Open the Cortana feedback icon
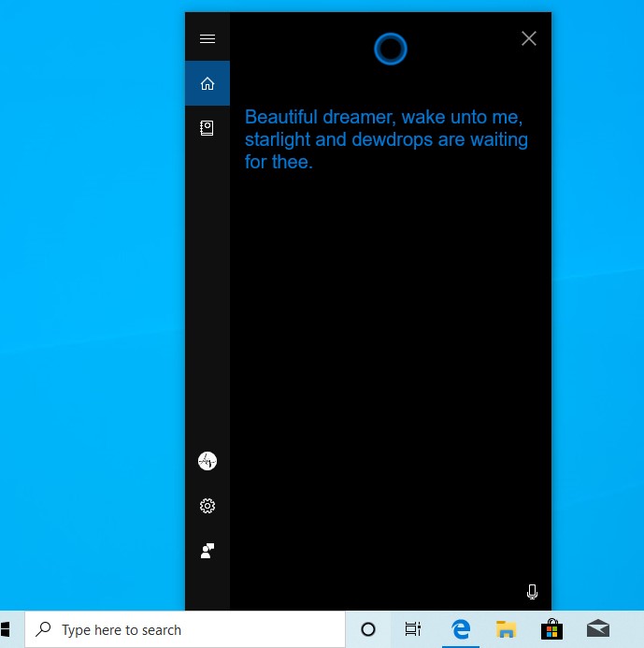644x648 pixels. (x=208, y=551)
